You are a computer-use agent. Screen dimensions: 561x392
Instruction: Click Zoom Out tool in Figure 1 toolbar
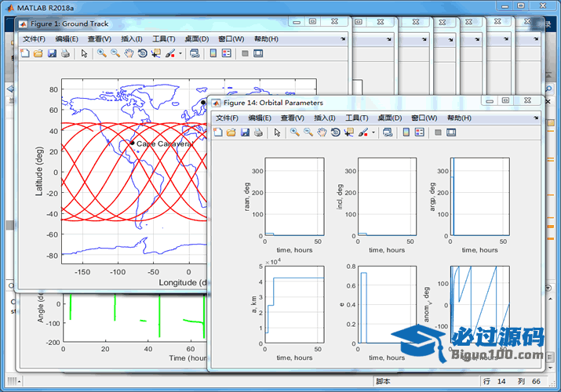click(x=115, y=53)
